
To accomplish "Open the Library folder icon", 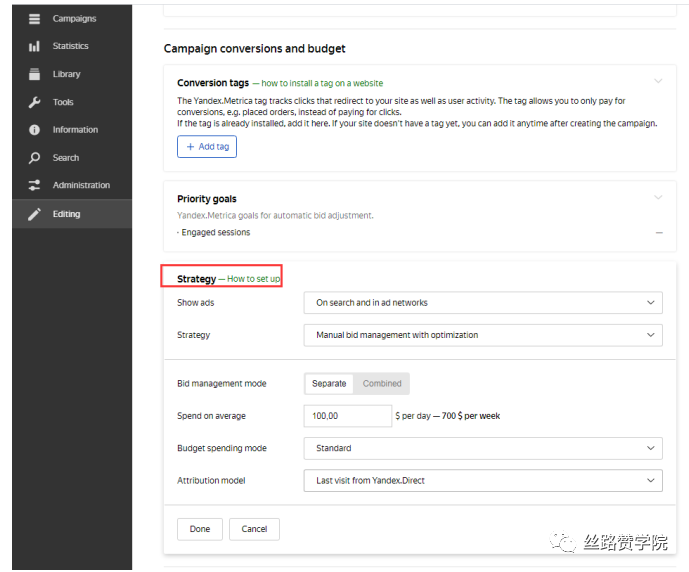I will [35, 74].
